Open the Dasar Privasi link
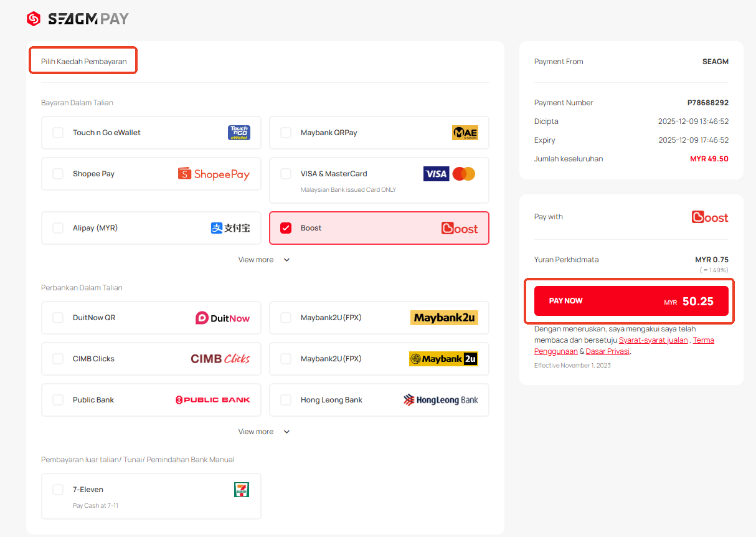This screenshot has height=537, width=756. 608,351
